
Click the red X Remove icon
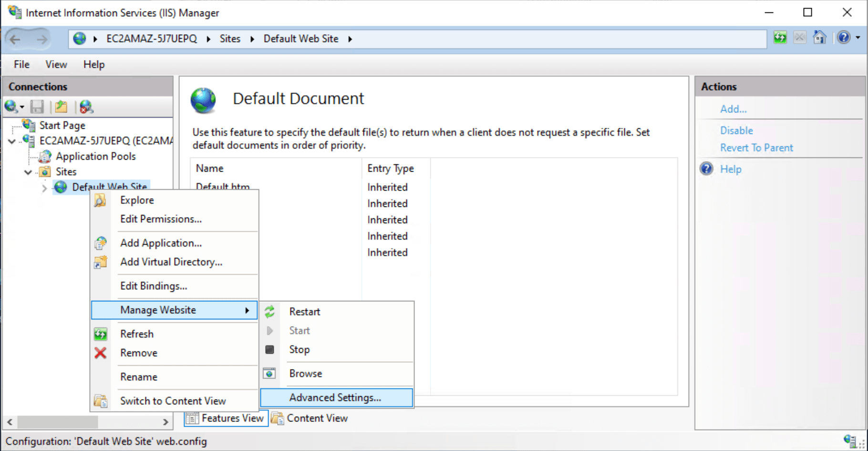(x=100, y=353)
